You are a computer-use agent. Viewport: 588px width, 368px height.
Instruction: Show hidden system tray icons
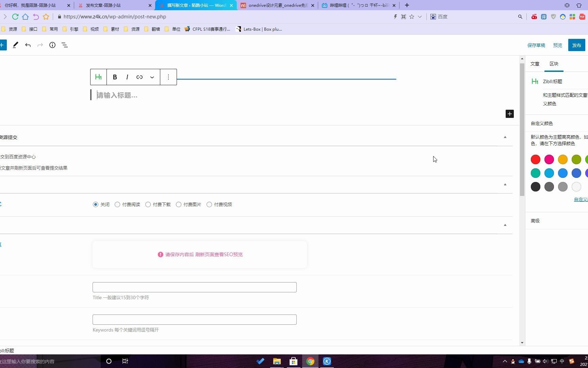505,361
